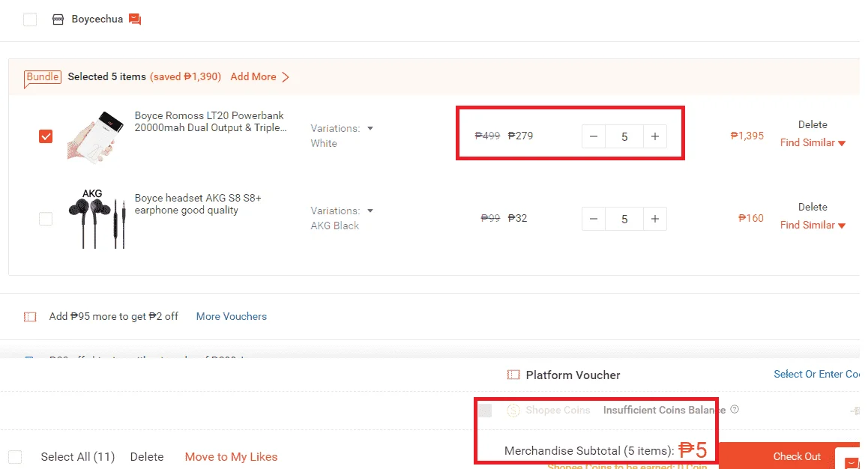The height and width of the screenshot is (469, 868).
Task: Click 'Add ₱95 more to get ₱2 off' text
Action: pyautogui.click(x=113, y=316)
